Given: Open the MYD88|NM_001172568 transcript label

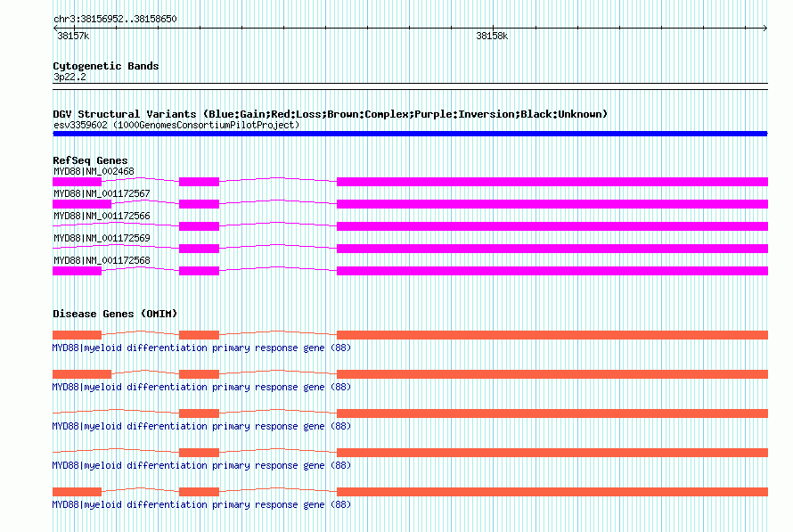Looking at the screenshot, I should (x=102, y=260).
